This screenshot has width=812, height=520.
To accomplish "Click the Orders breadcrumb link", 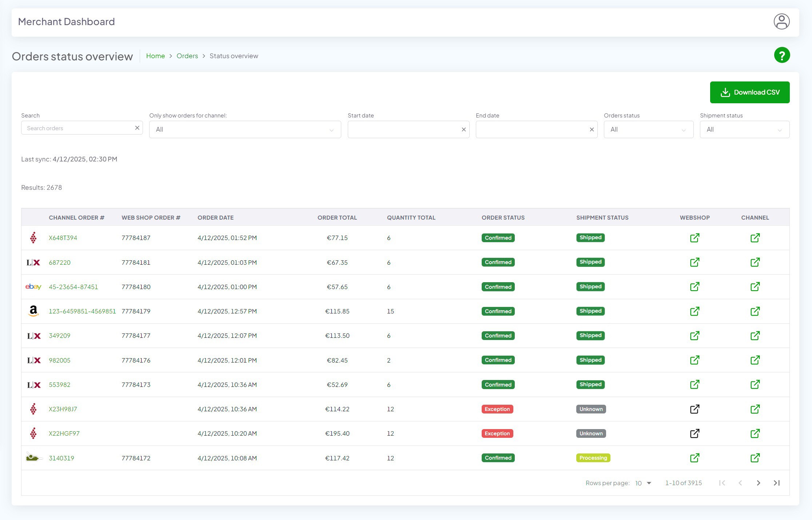I will 187,56.
